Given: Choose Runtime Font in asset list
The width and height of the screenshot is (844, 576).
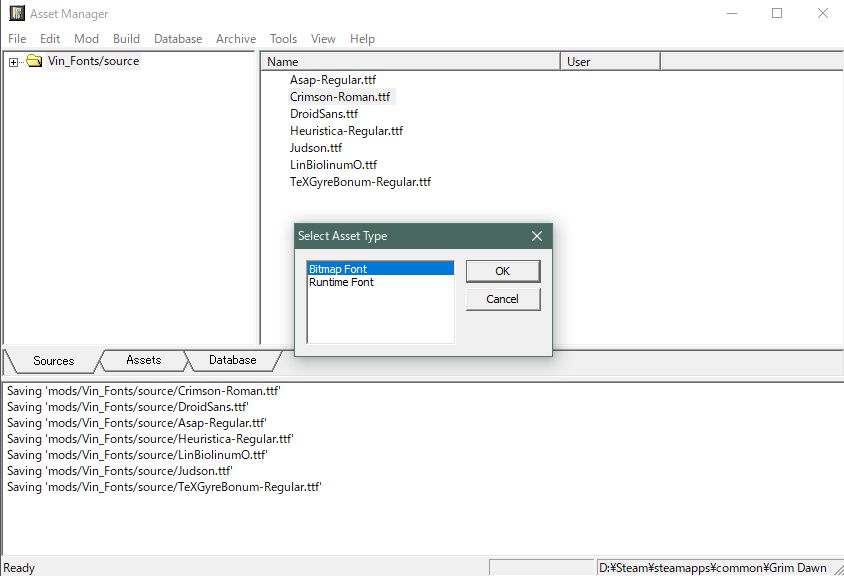Looking at the screenshot, I should point(341,282).
